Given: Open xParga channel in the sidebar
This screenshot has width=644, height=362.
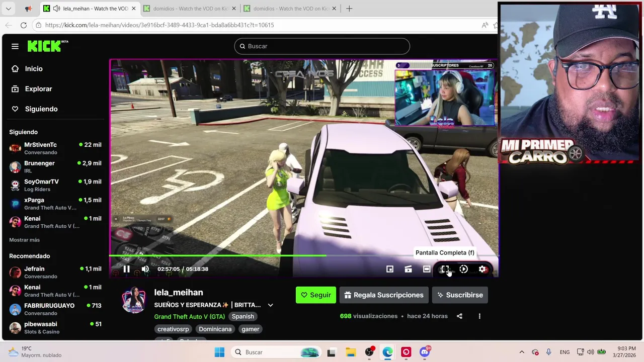Looking at the screenshot, I should (55, 204).
